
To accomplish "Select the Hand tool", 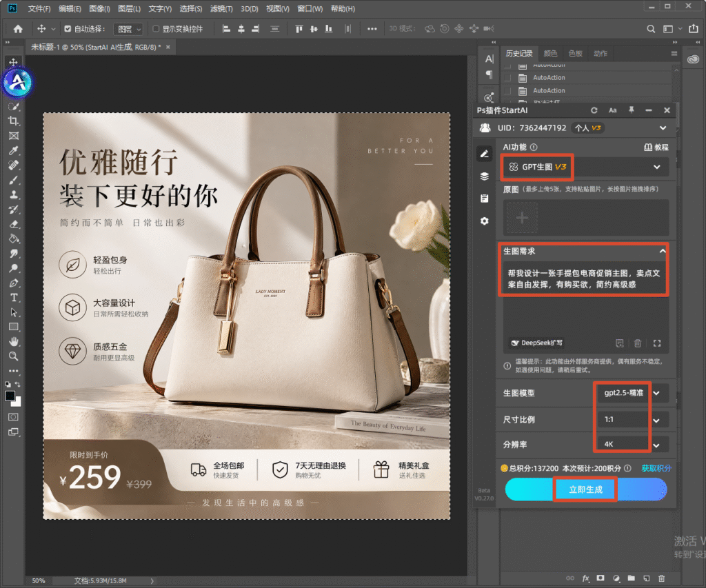I will [14, 341].
